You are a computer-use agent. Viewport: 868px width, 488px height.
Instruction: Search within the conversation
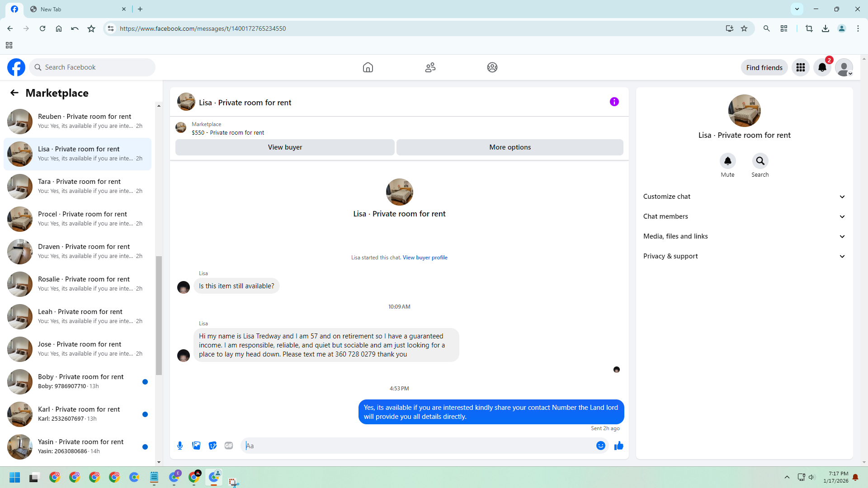tap(760, 161)
